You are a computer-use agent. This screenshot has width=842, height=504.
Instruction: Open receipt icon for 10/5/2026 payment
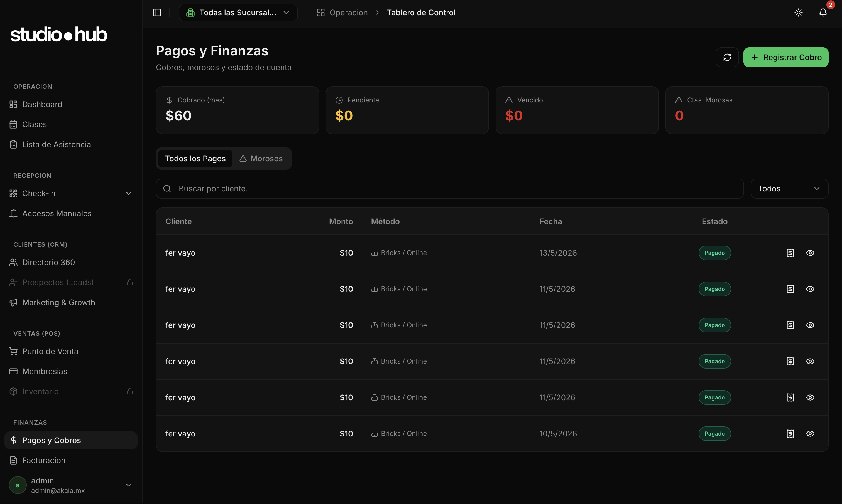[x=790, y=433]
